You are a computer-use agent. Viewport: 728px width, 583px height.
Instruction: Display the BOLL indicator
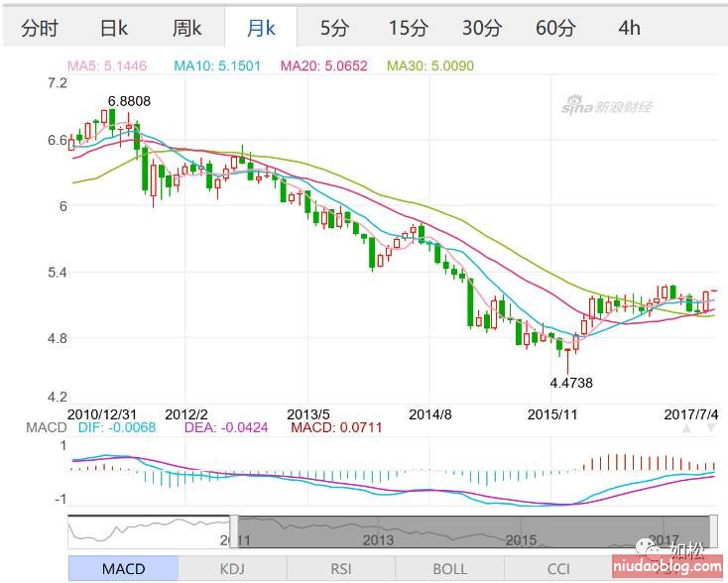[449, 568]
